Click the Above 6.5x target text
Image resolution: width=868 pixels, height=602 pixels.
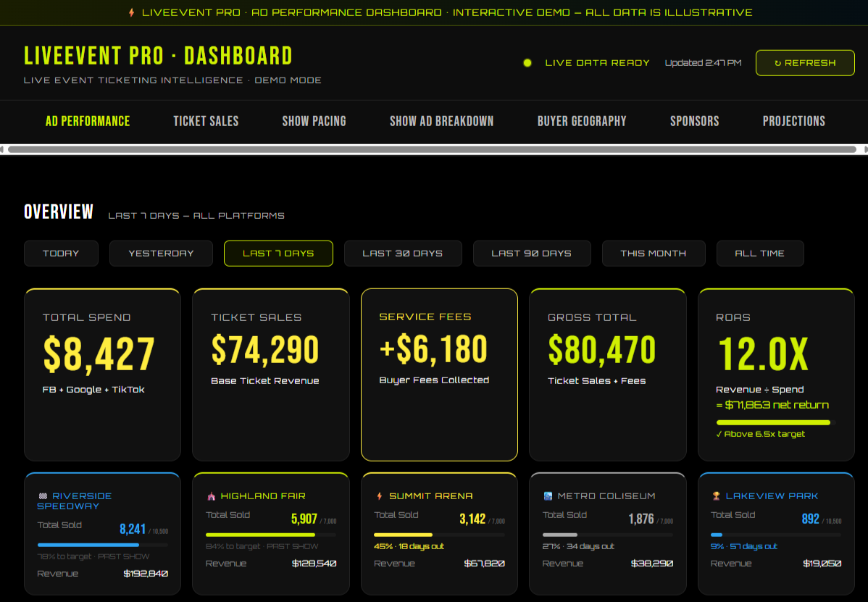click(x=760, y=435)
